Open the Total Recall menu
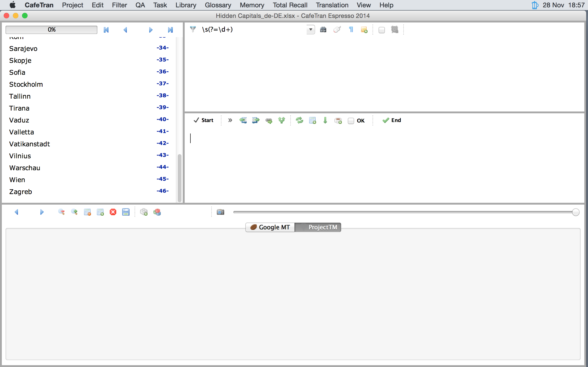 290,5
